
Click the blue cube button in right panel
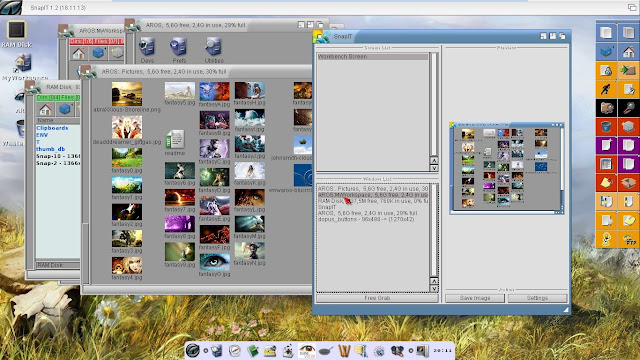coord(606,51)
